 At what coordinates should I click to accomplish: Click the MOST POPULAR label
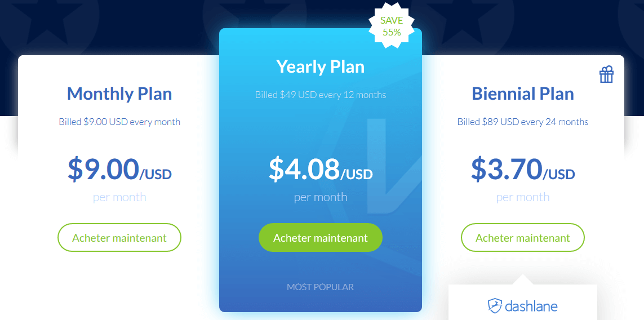(x=321, y=287)
